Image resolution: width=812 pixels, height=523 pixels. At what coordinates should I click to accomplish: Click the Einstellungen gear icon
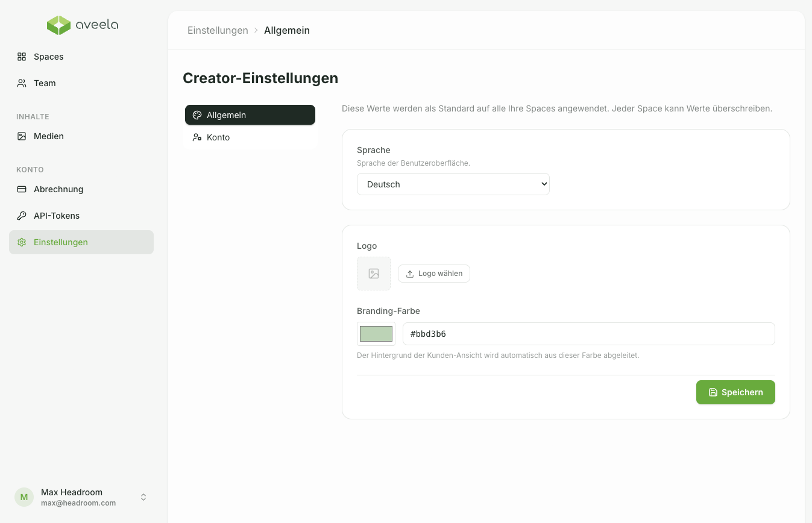pyautogui.click(x=22, y=242)
